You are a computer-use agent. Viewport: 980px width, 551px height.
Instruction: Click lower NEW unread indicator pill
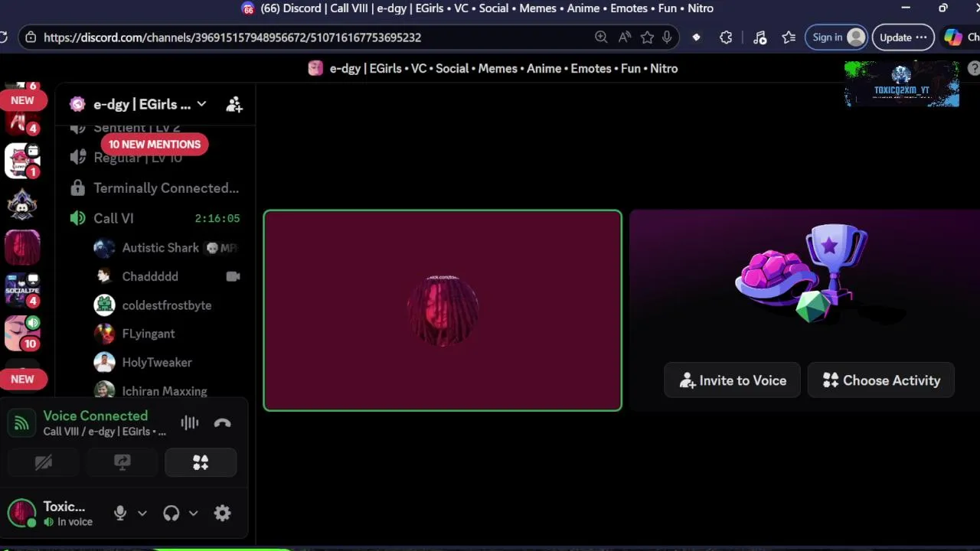tap(22, 379)
